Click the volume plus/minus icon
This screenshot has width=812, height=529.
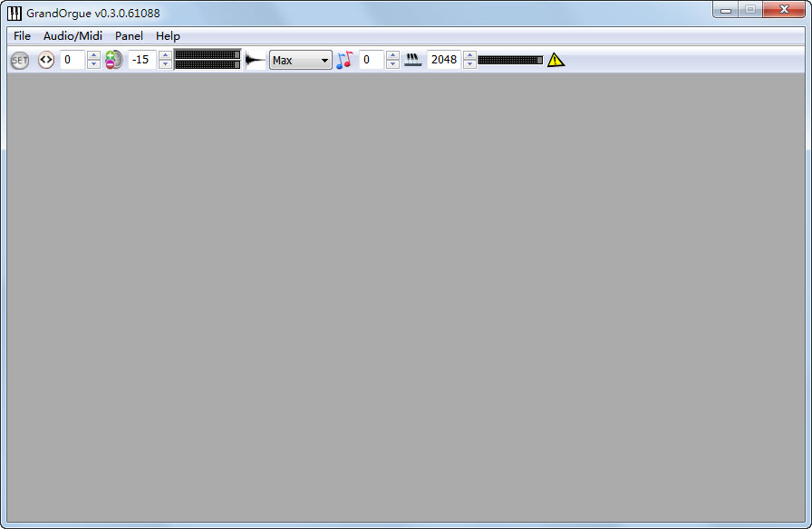point(113,60)
